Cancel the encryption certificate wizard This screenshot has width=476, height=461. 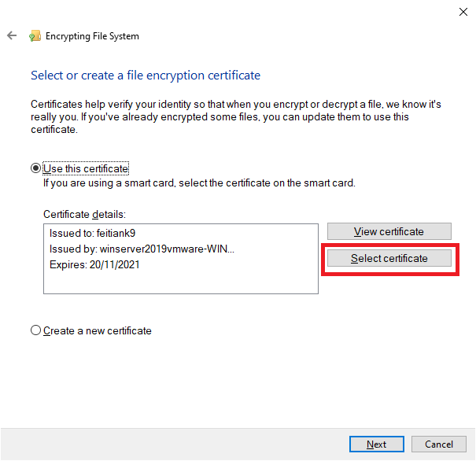439,444
